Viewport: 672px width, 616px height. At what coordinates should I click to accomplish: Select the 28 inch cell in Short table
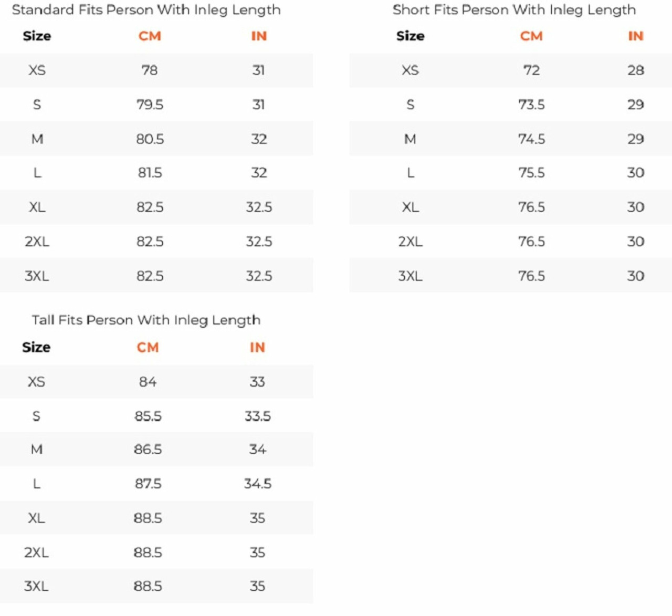point(635,70)
